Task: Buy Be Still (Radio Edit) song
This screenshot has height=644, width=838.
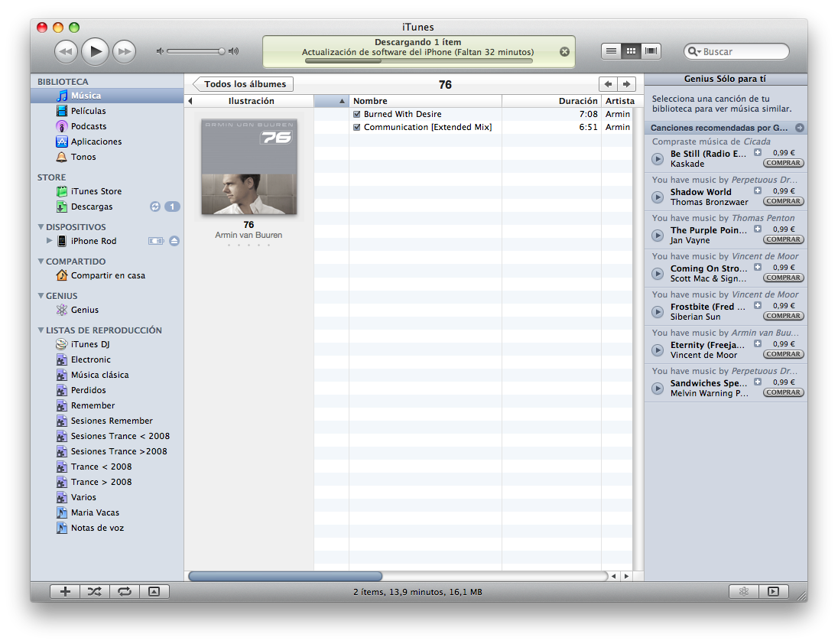Action: pos(784,163)
